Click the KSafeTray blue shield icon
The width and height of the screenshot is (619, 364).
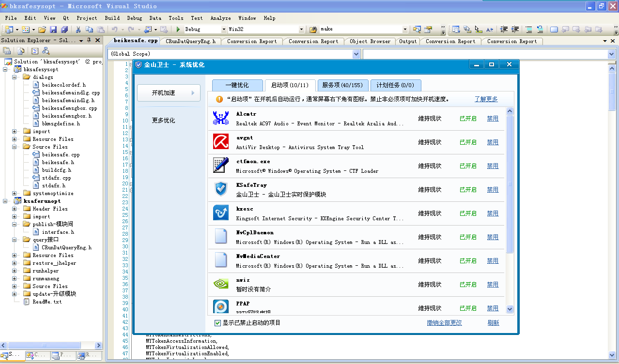click(x=221, y=189)
